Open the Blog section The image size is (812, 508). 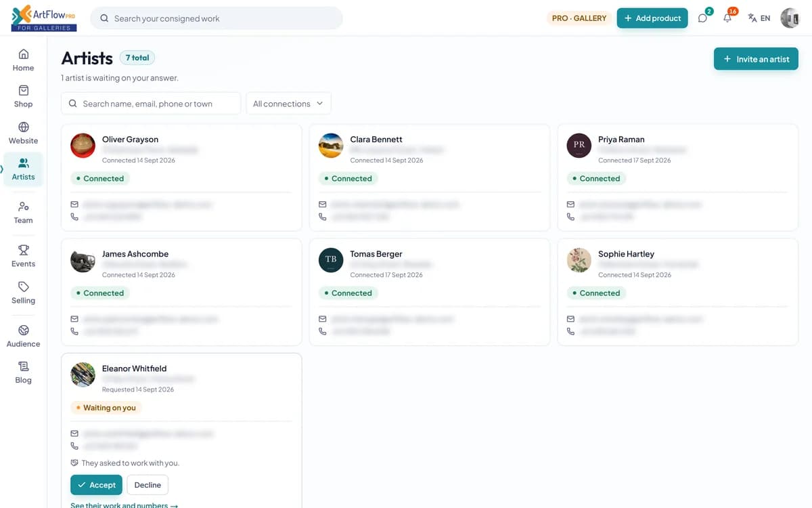click(x=23, y=372)
